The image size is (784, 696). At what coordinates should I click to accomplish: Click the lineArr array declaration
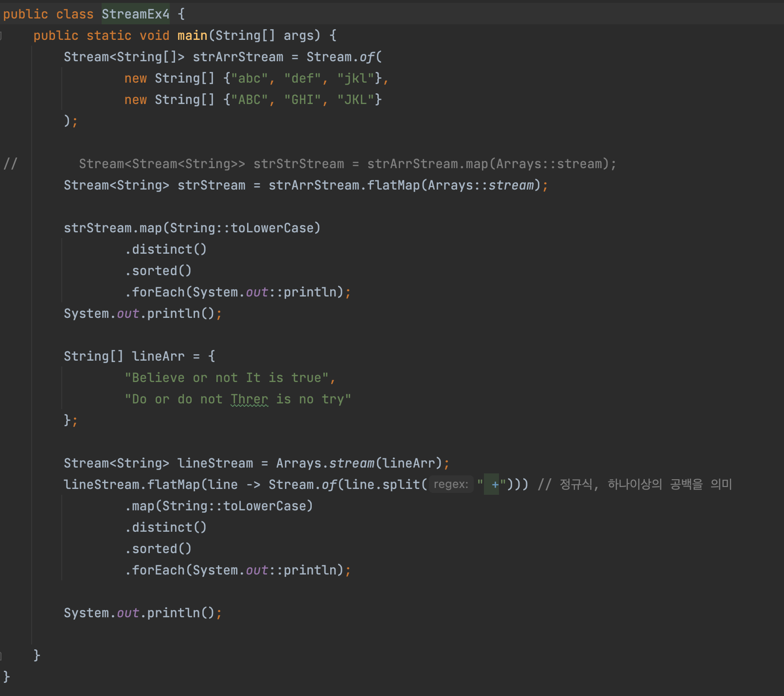point(139,356)
